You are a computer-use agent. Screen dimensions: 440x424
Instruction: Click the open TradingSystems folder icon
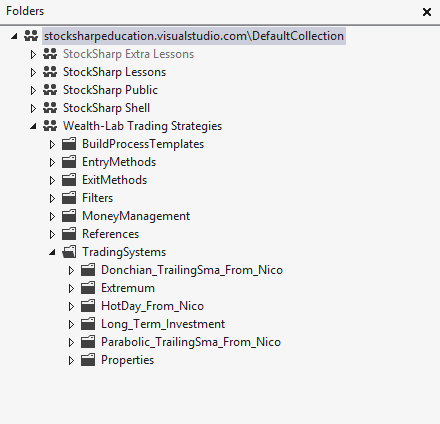pyautogui.click(x=69, y=252)
